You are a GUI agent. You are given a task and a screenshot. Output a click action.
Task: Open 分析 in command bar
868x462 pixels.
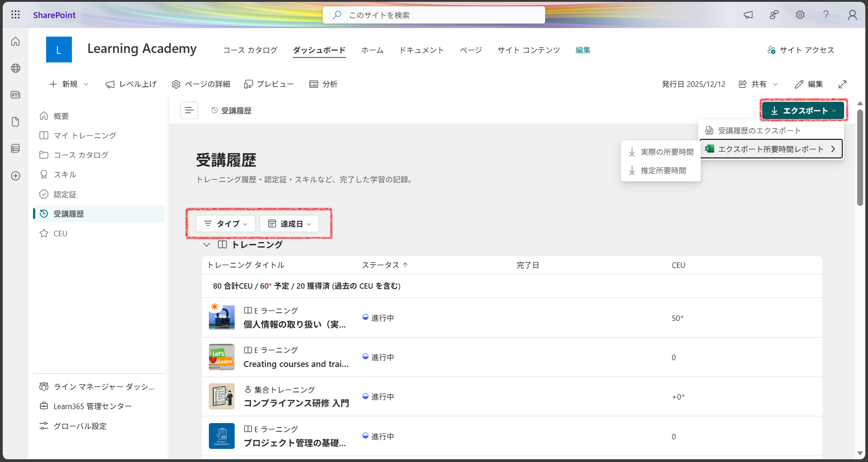click(x=323, y=84)
